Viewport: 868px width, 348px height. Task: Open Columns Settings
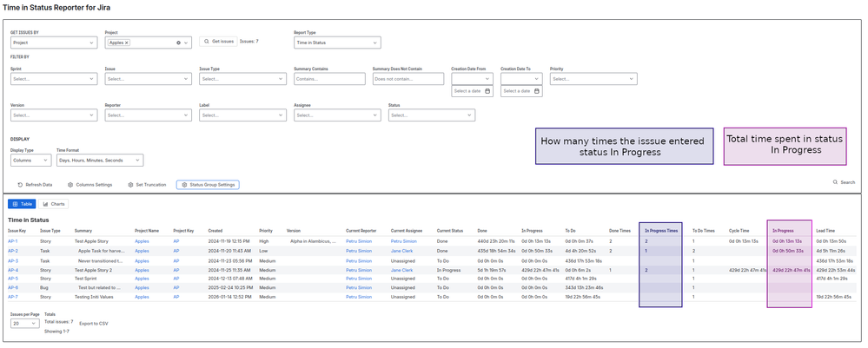click(90, 185)
